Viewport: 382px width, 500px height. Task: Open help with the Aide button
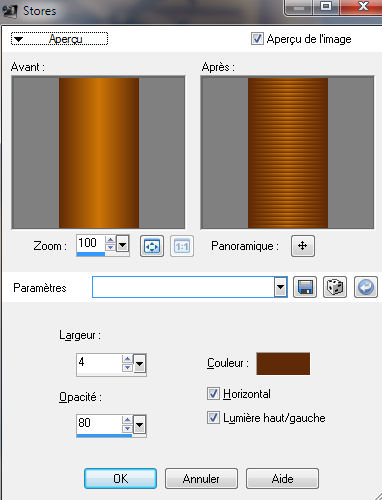[282, 479]
